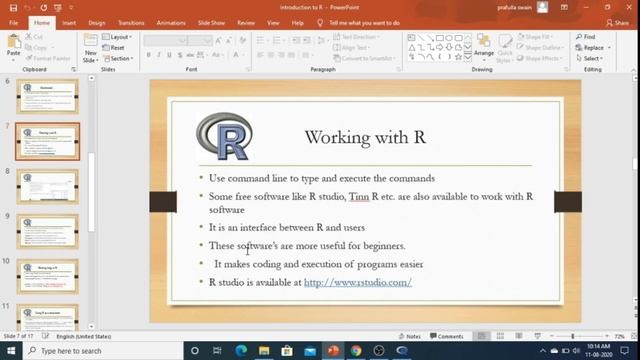Select slide 8 thumbnail
640x360 pixels.
47,187
